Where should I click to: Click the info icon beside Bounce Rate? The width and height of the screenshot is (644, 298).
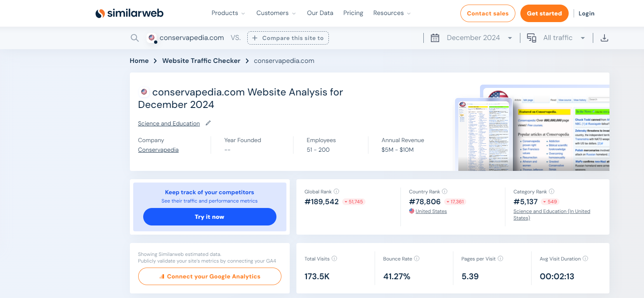coord(417,258)
